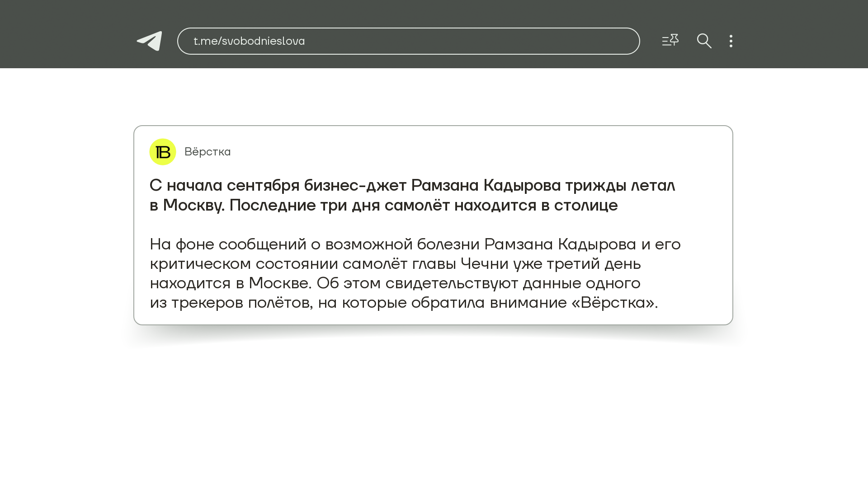Click body line starting 'находится в Москве'
868x488 pixels.
(x=395, y=283)
